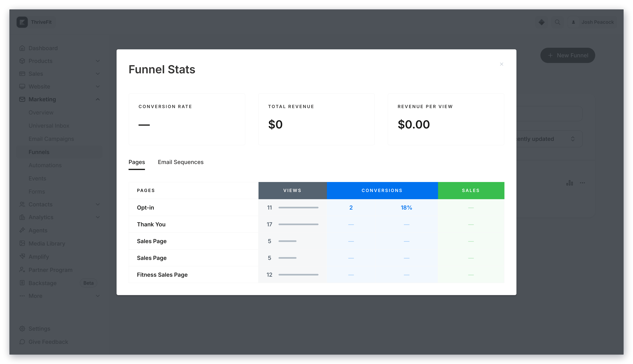
Task: Open Josh Peacock user menu
Action: (592, 22)
